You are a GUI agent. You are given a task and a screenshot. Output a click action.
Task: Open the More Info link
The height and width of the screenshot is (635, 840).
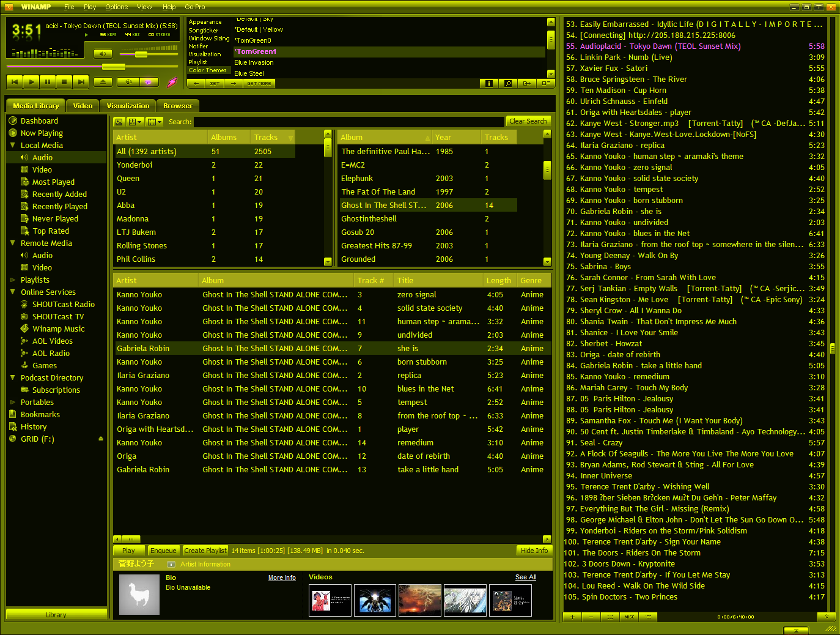[x=282, y=577]
